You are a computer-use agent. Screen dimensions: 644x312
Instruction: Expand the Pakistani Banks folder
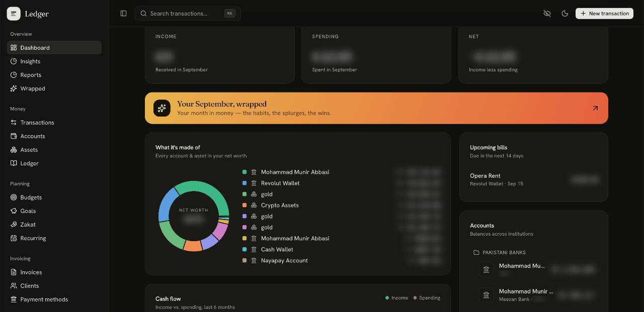(x=500, y=252)
